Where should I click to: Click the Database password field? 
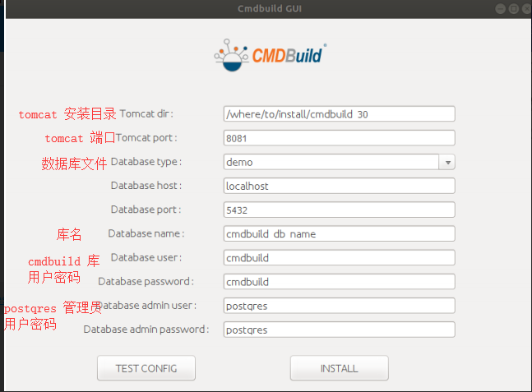pos(339,281)
